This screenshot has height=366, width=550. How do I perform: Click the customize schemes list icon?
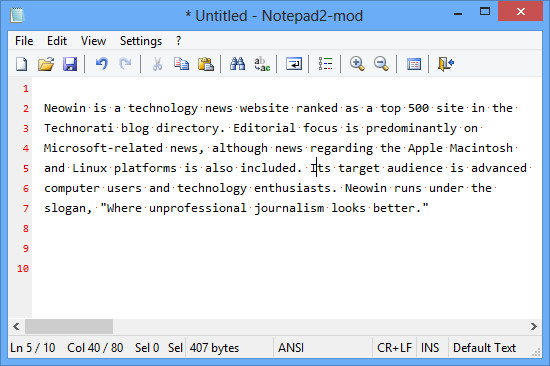pos(325,64)
